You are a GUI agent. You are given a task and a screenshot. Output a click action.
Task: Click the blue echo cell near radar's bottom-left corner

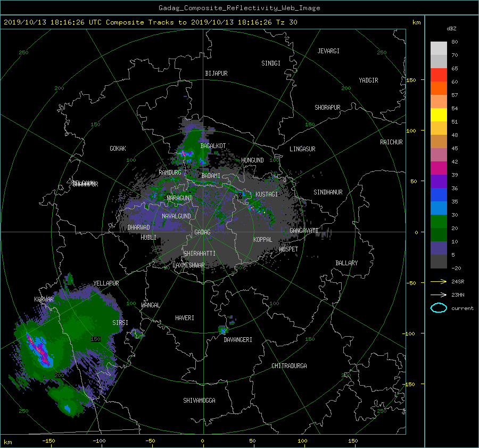(67, 408)
